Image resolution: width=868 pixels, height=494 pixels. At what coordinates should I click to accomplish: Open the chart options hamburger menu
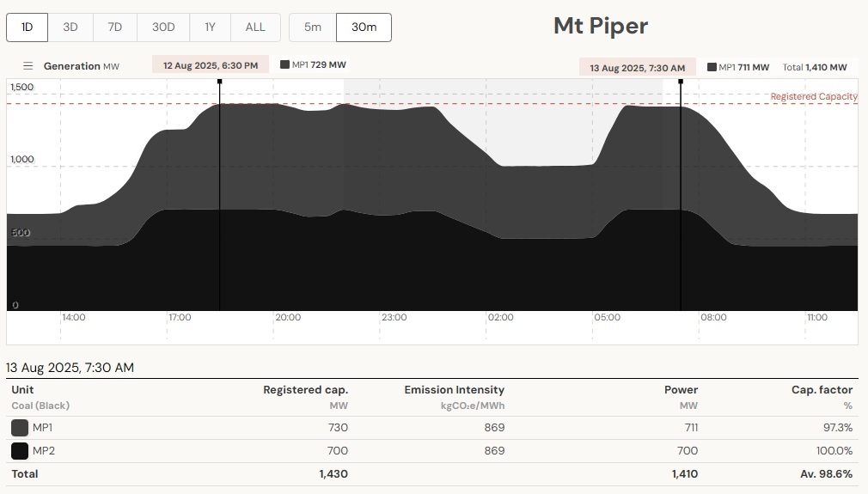[28, 66]
